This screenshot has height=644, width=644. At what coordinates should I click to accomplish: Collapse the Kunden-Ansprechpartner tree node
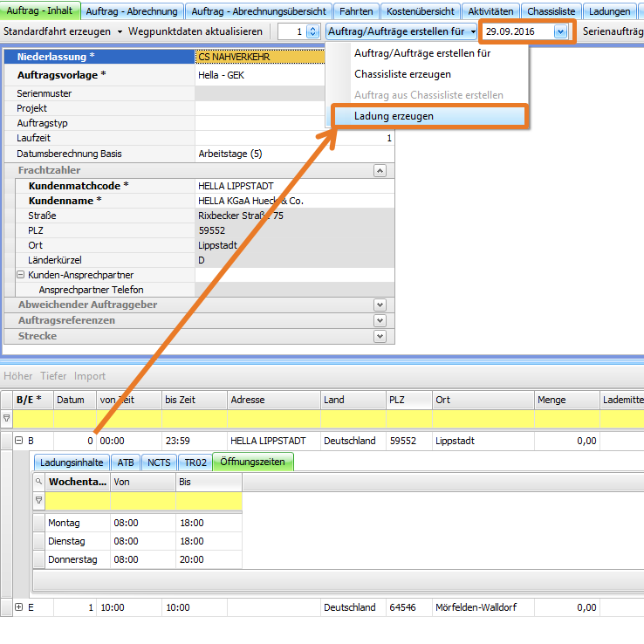(x=20, y=275)
